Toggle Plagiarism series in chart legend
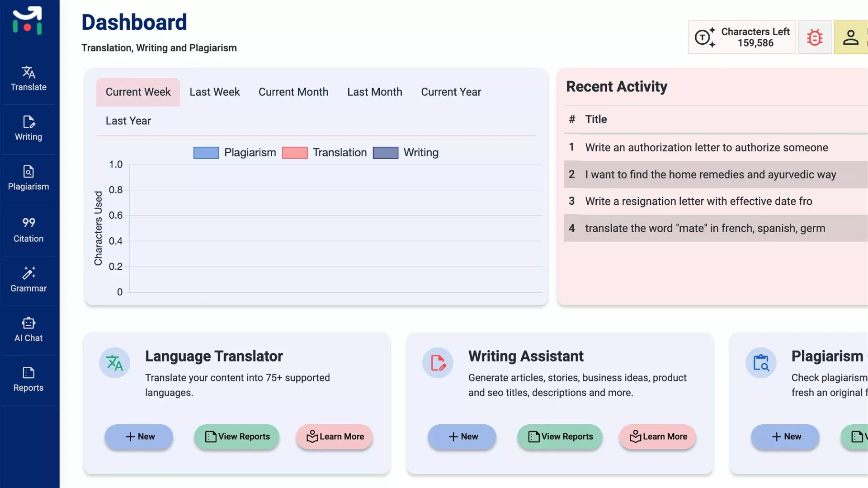This screenshot has height=488, width=868. [206, 153]
